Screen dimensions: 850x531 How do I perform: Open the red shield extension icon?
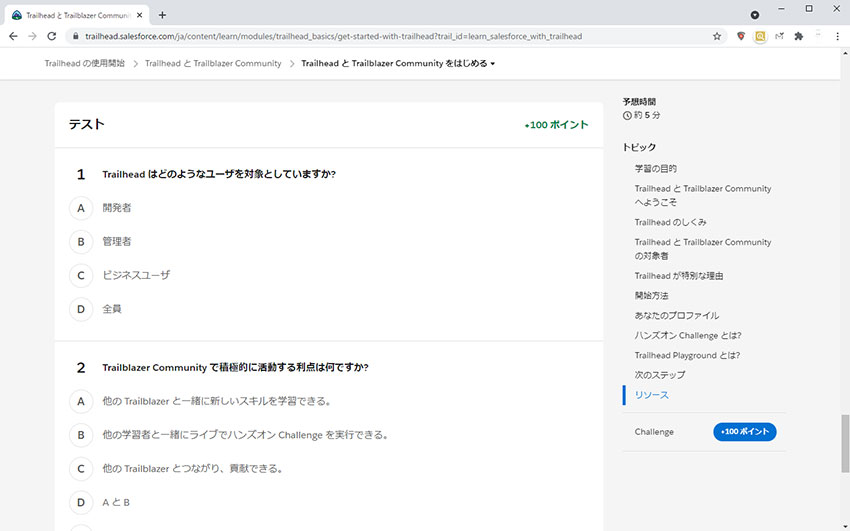pos(740,36)
